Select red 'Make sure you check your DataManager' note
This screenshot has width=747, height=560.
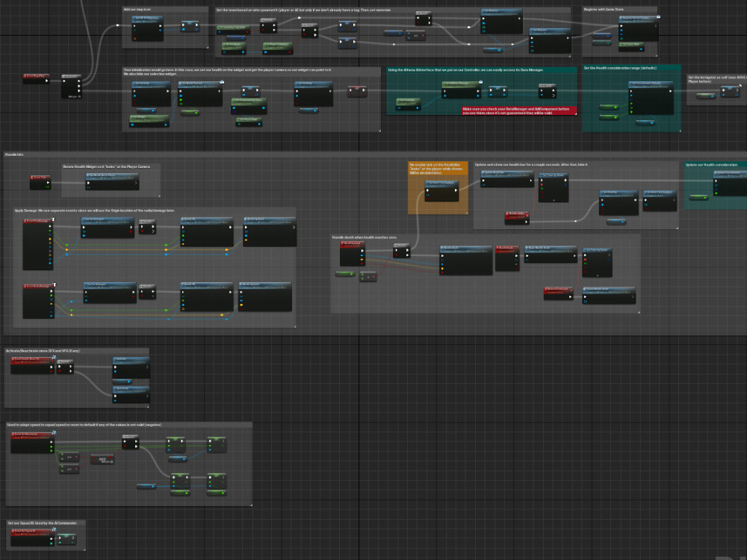point(519,111)
